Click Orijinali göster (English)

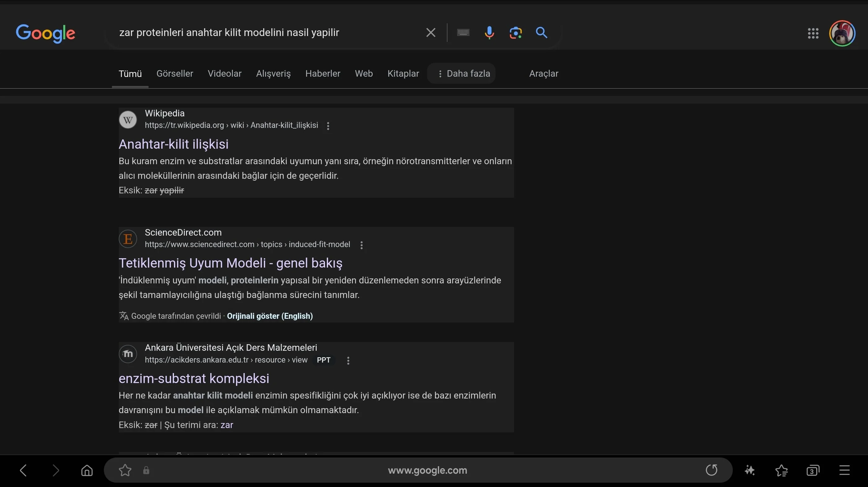click(x=269, y=316)
